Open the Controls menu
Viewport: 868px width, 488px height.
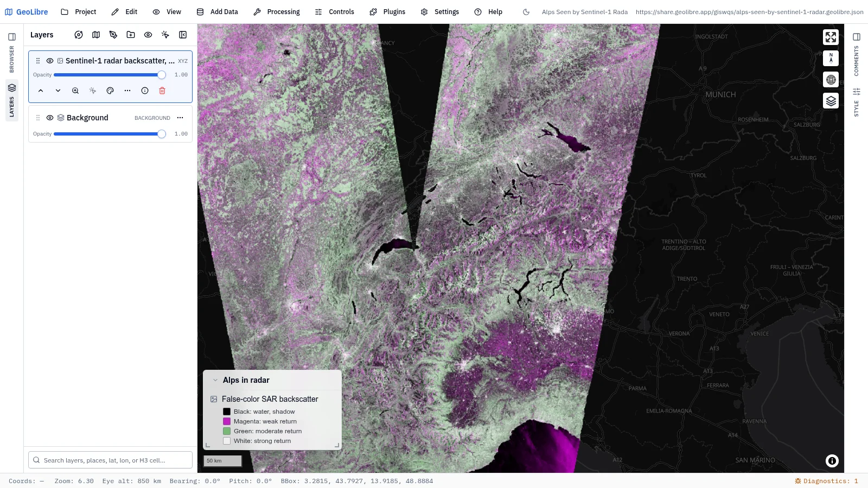(335, 12)
